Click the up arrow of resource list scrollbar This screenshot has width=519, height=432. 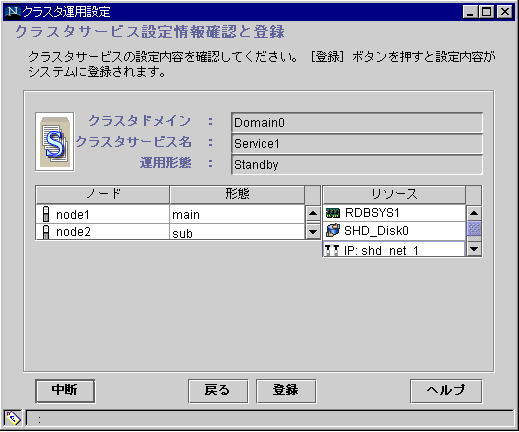[x=474, y=213]
